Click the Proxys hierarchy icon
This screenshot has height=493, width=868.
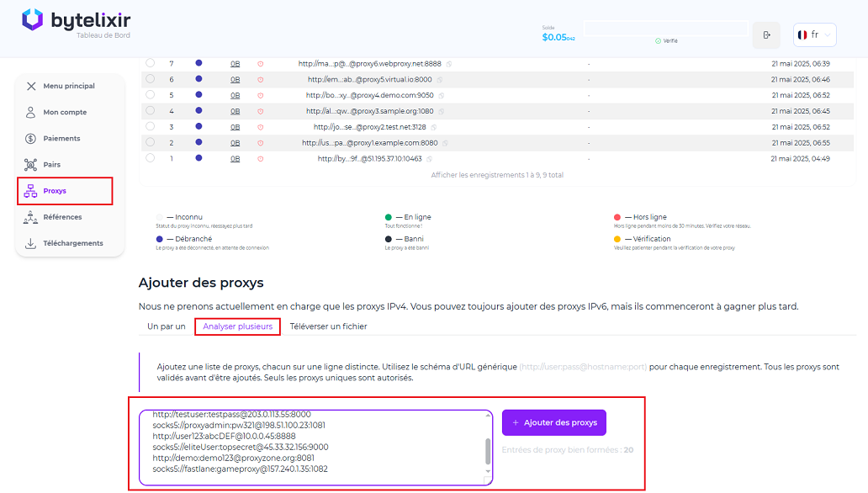[x=31, y=190]
